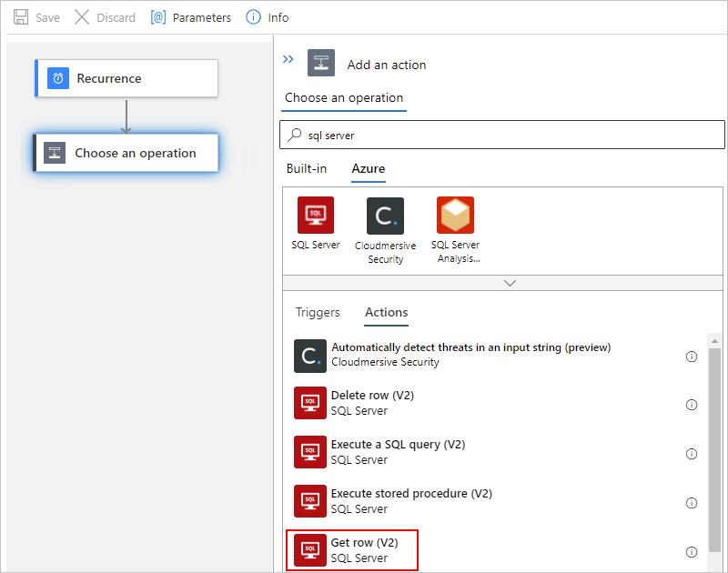
Task: Select the Choose an operation card
Action: coord(126,153)
